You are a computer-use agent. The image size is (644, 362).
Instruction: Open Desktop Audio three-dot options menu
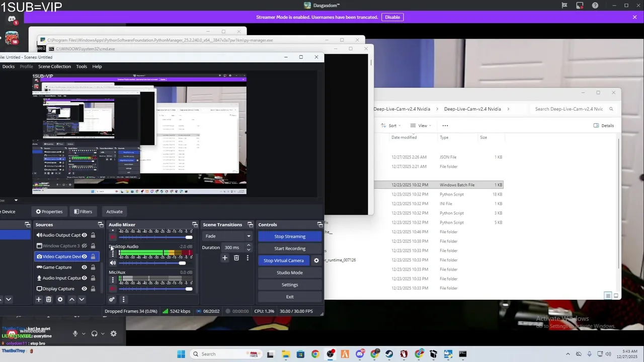113,253
